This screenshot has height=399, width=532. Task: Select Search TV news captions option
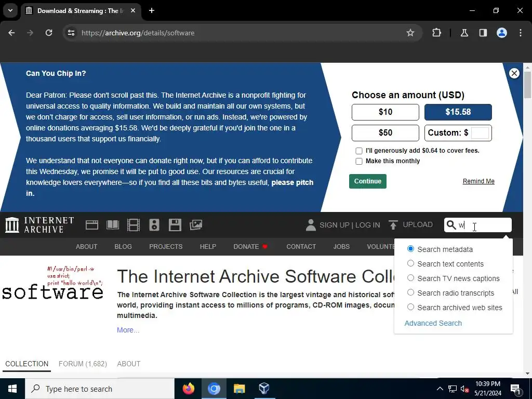(410, 278)
